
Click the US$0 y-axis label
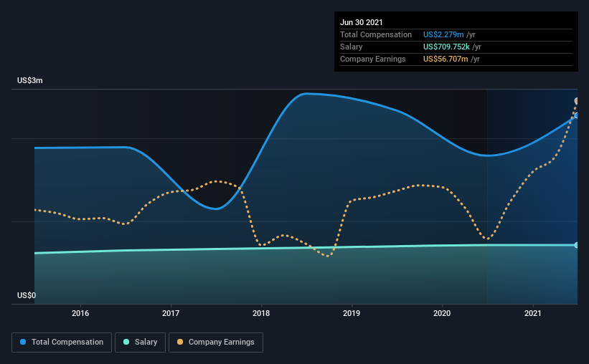point(27,296)
